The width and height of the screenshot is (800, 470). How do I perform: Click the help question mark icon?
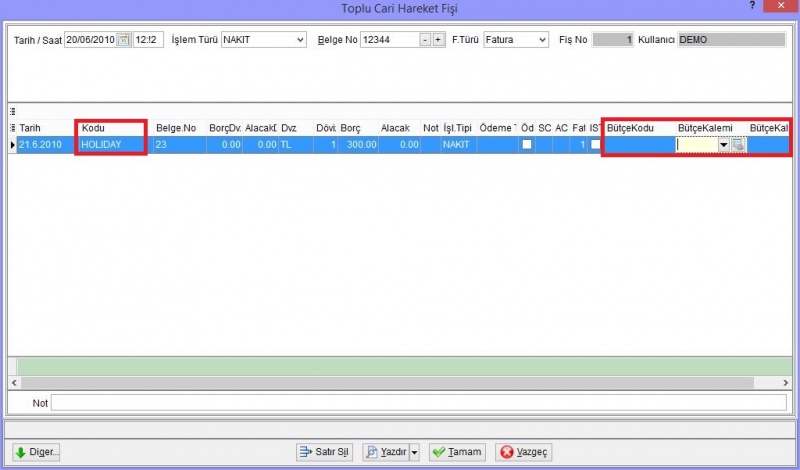753,6
